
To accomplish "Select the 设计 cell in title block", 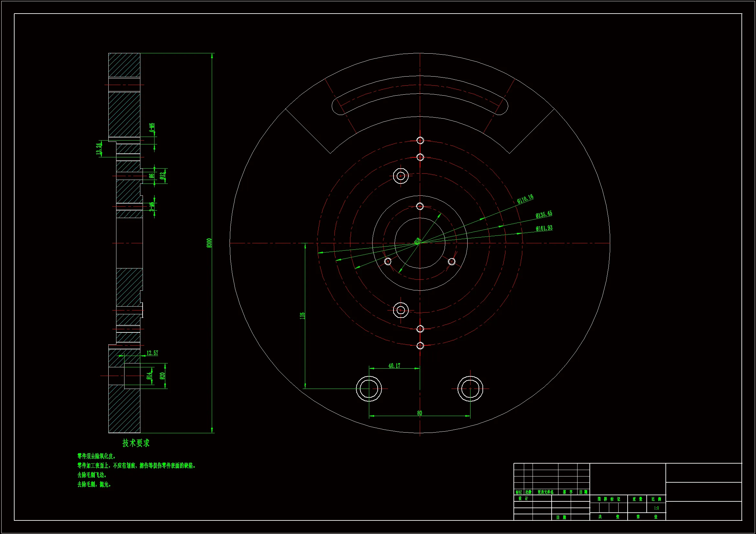I will pos(523,498).
